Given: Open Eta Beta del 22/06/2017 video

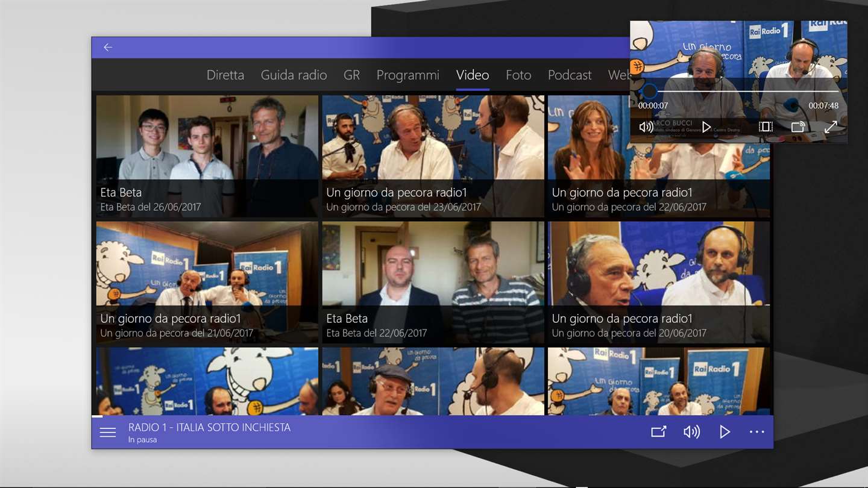Looking at the screenshot, I should [x=433, y=283].
